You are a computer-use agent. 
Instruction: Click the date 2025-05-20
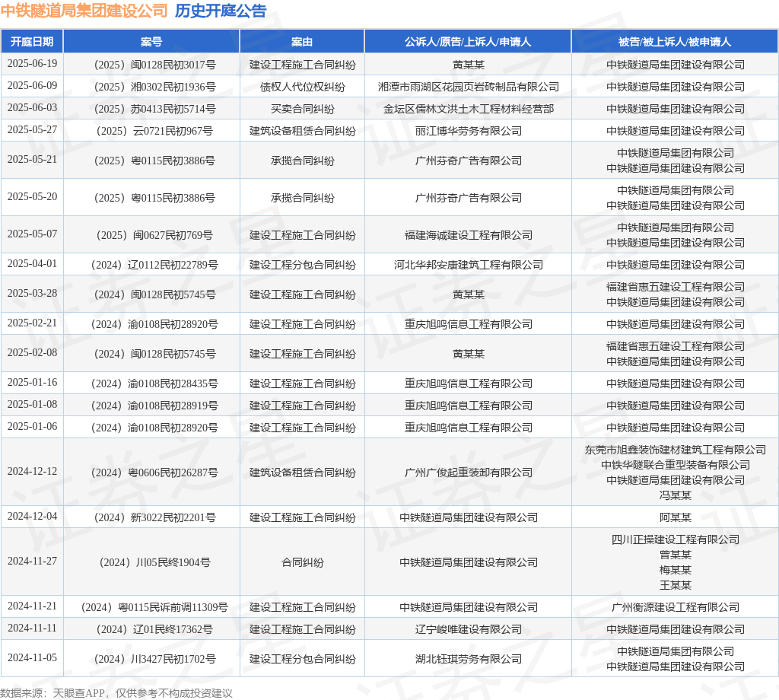[32, 197]
